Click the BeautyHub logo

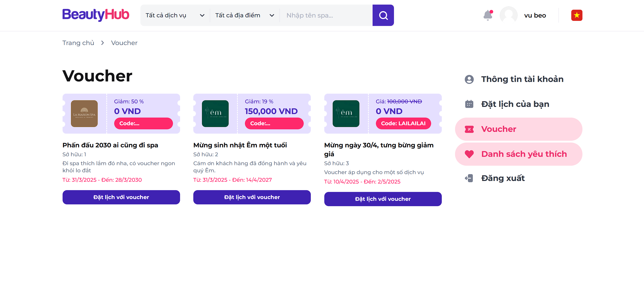(96, 15)
